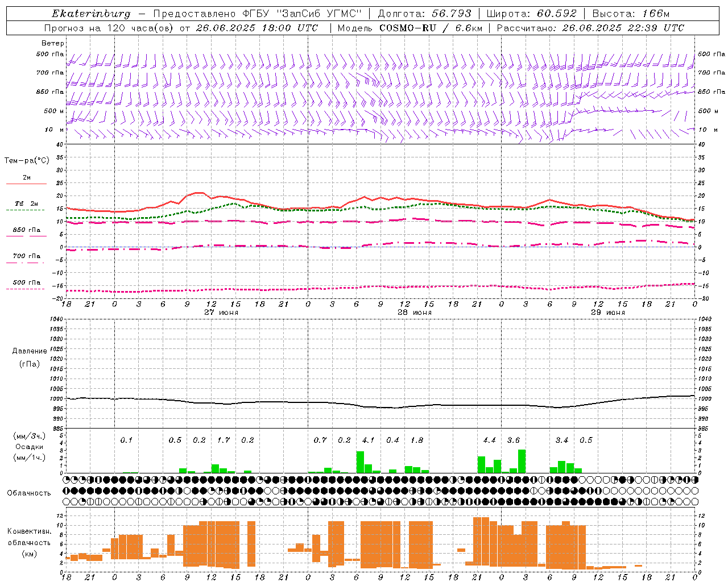Click the 0.7 precipitation total
Screen dimensions: 728x582
tap(320, 440)
